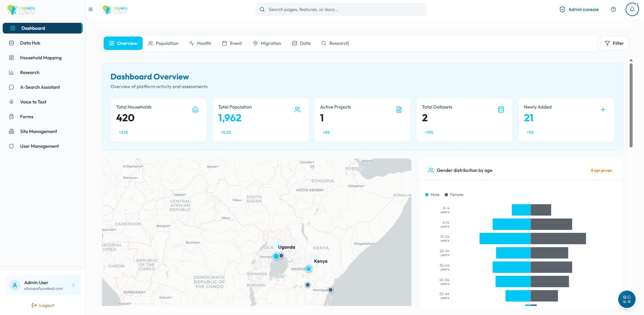Viewport: 644px width, 315px height.
Task: Select the Migration tab
Action: [267, 43]
